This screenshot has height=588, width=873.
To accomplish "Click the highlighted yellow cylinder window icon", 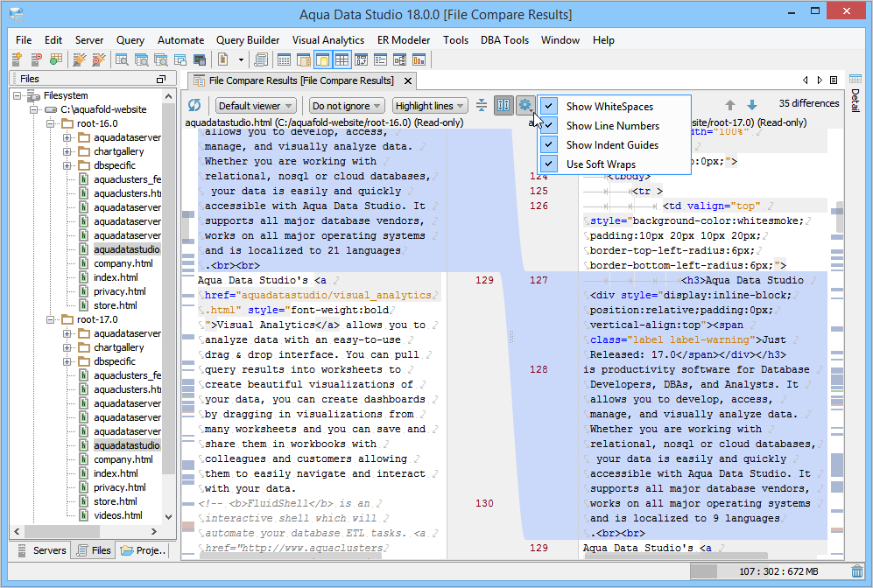I will (x=322, y=59).
